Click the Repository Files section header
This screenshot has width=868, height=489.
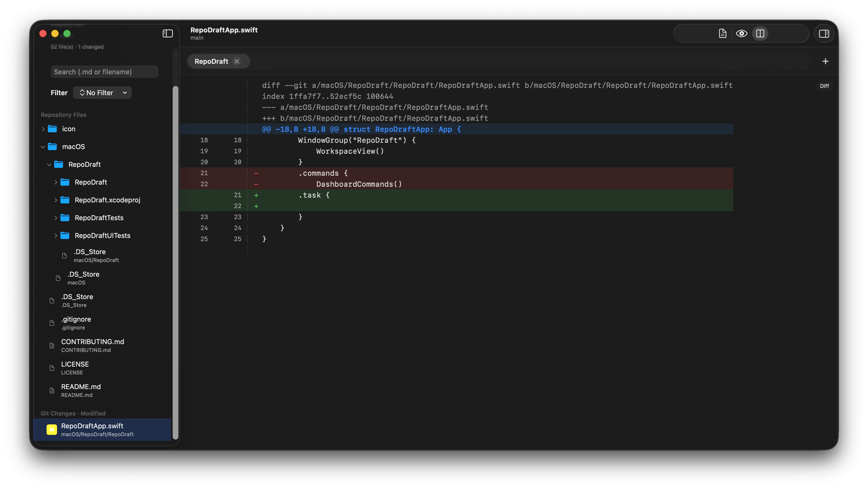63,115
